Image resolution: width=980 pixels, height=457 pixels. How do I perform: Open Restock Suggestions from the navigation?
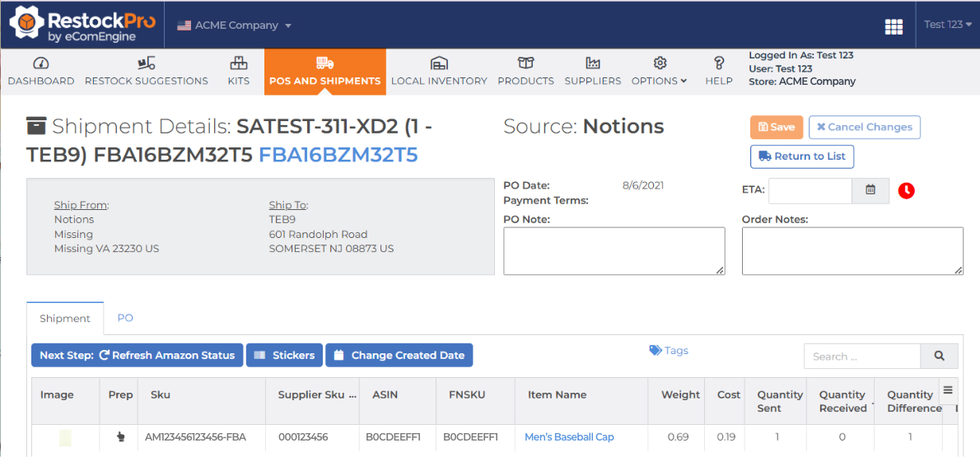[x=147, y=72]
